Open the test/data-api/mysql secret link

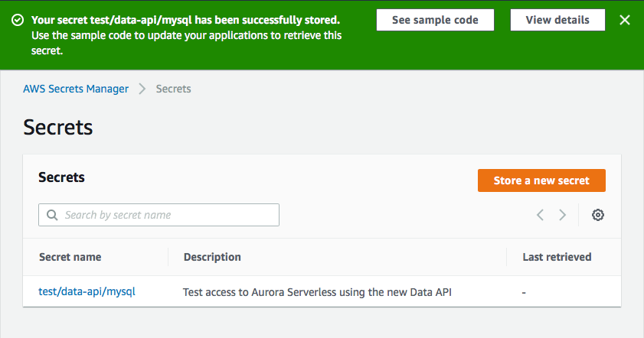pos(87,291)
